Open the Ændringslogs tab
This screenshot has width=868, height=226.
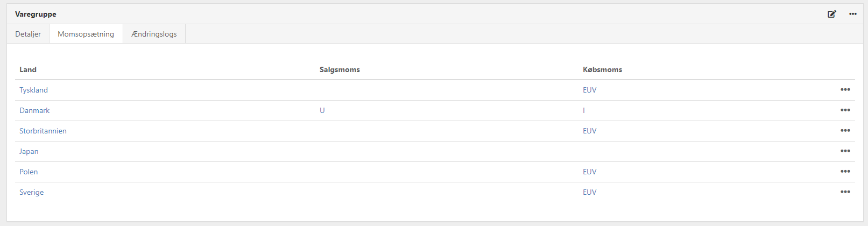click(x=154, y=34)
